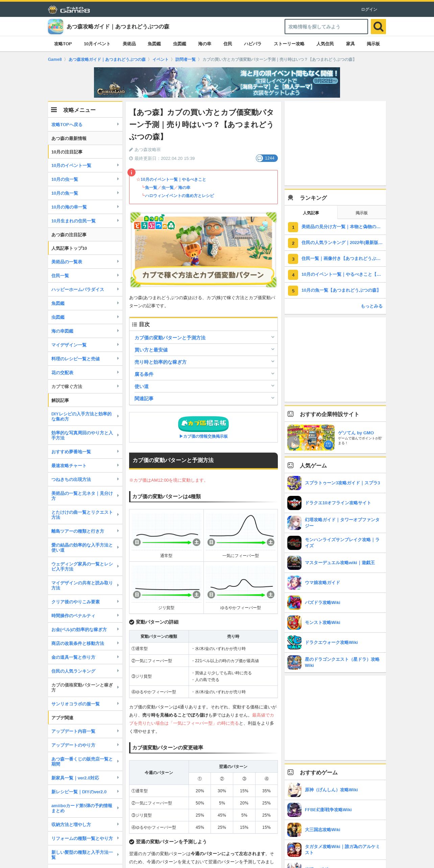Open 美術品の見分け方一覧 ranking link

[341, 227]
